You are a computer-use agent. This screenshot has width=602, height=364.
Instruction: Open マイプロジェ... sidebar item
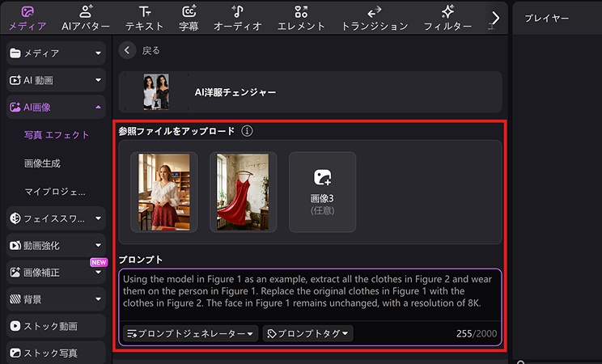tap(55, 192)
